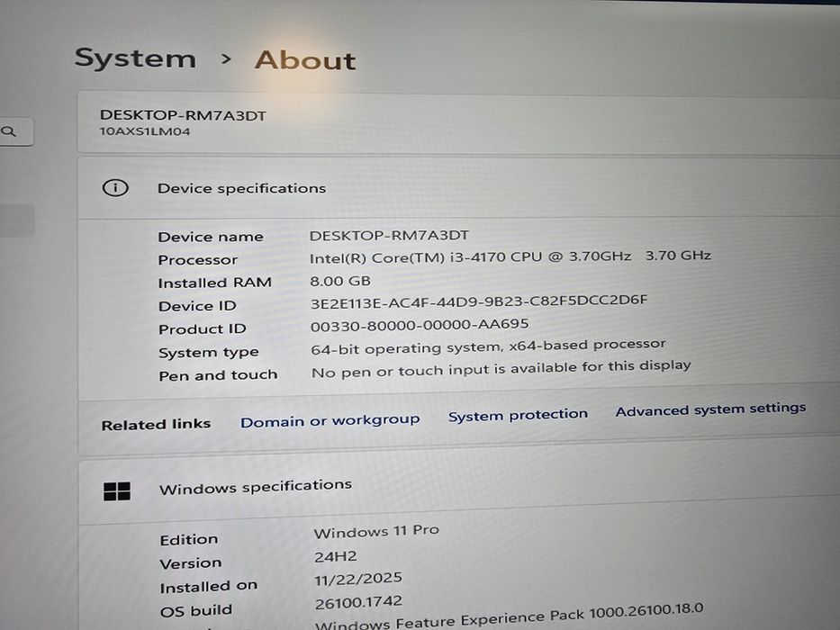This screenshot has height=630, width=840.
Task: Click the Version label
Action: click(190, 563)
